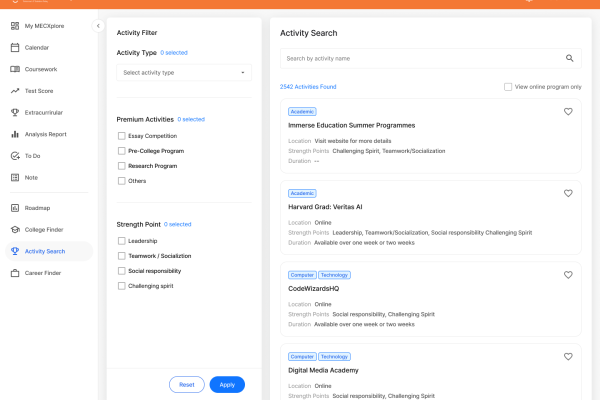Open the Analysis Report menu item
Image resolution: width=600 pixels, height=400 pixels.
pyautogui.click(x=46, y=134)
